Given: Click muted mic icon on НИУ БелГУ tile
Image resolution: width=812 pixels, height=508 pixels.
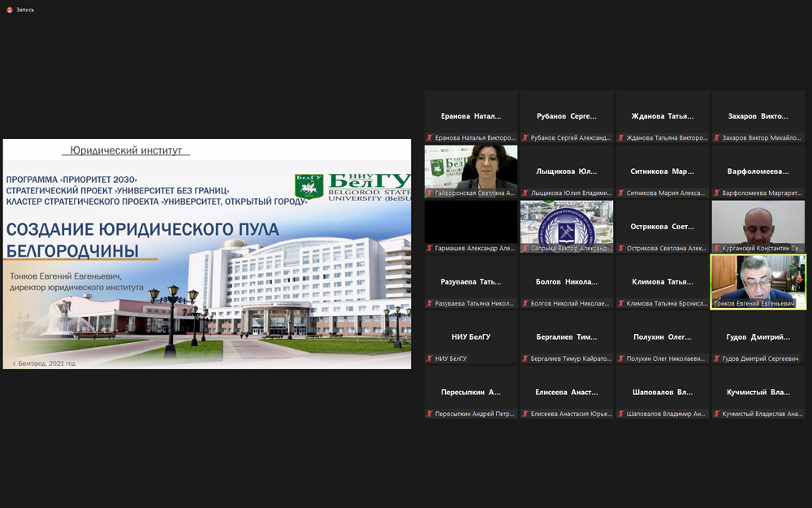Looking at the screenshot, I should coord(430,358).
